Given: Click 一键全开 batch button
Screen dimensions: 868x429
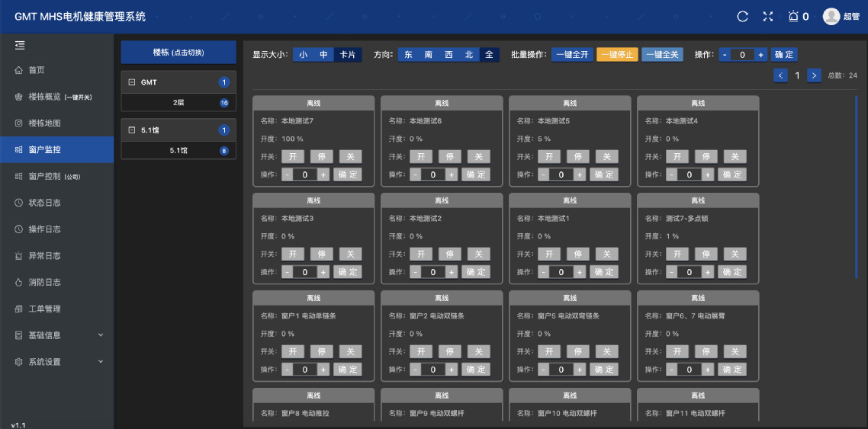Looking at the screenshot, I should 572,55.
